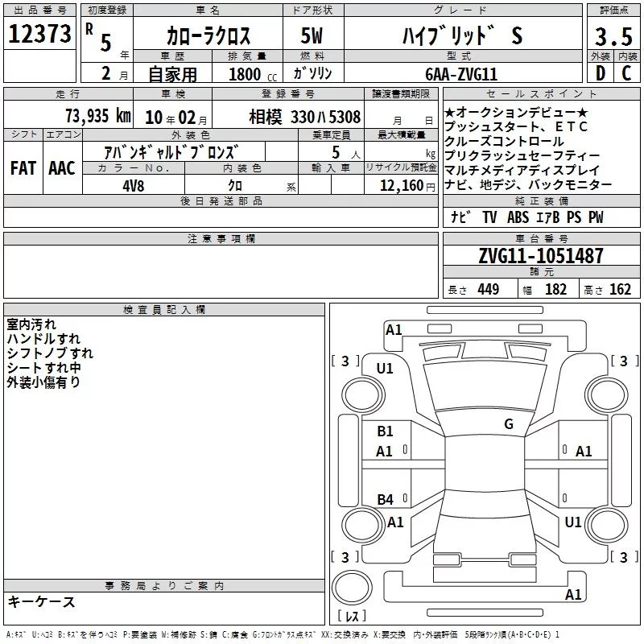Click the B4 damage mark on the diagram

pyautogui.click(x=385, y=500)
